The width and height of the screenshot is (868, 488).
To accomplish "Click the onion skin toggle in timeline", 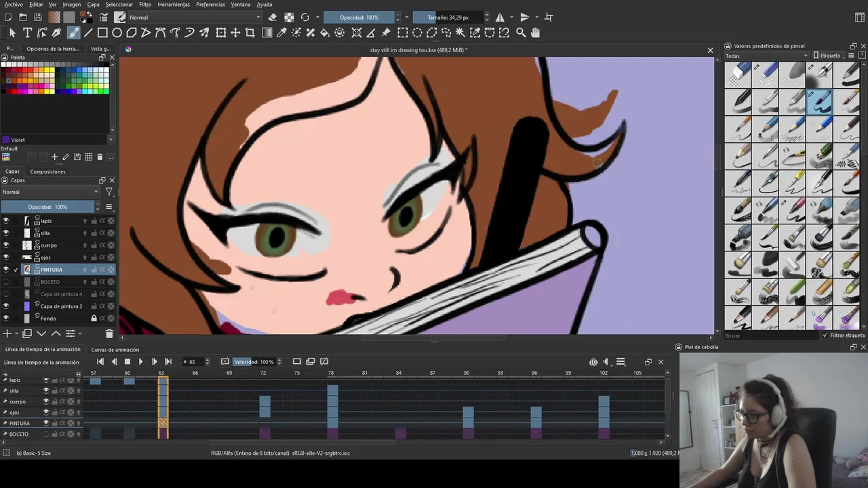I will pos(593,362).
